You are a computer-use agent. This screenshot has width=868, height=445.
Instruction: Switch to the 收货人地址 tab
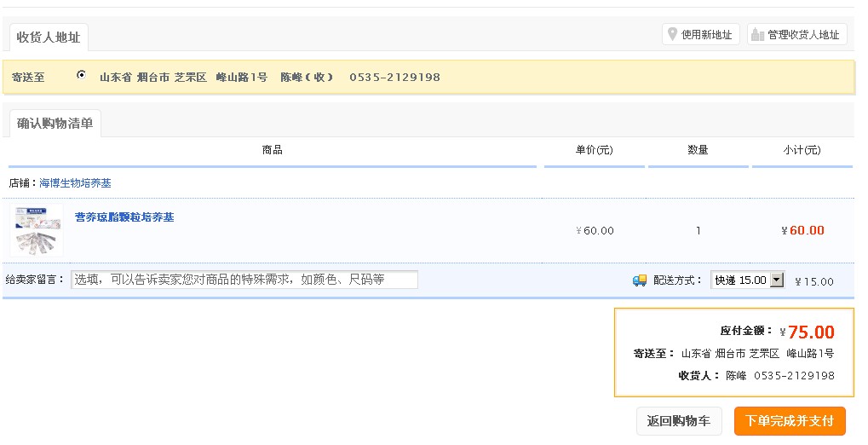pos(49,38)
